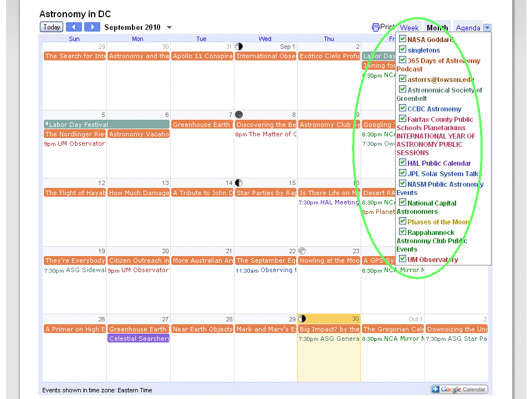Screen dimensions: 532x399
Task: Open the '8pm The Matter of C' event
Action: click(x=266, y=134)
